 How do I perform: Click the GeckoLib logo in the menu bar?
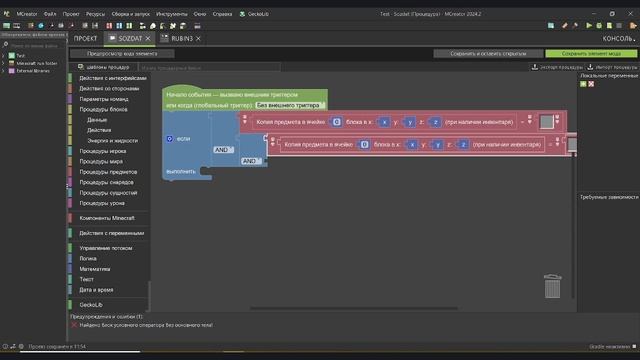(242, 14)
